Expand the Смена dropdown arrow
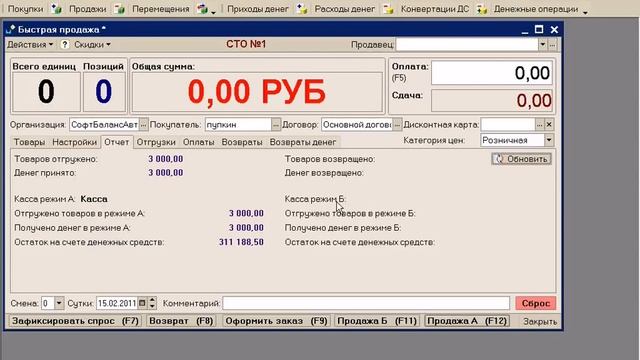This screenshot has width=640, height=360. [x=59, y=303]
